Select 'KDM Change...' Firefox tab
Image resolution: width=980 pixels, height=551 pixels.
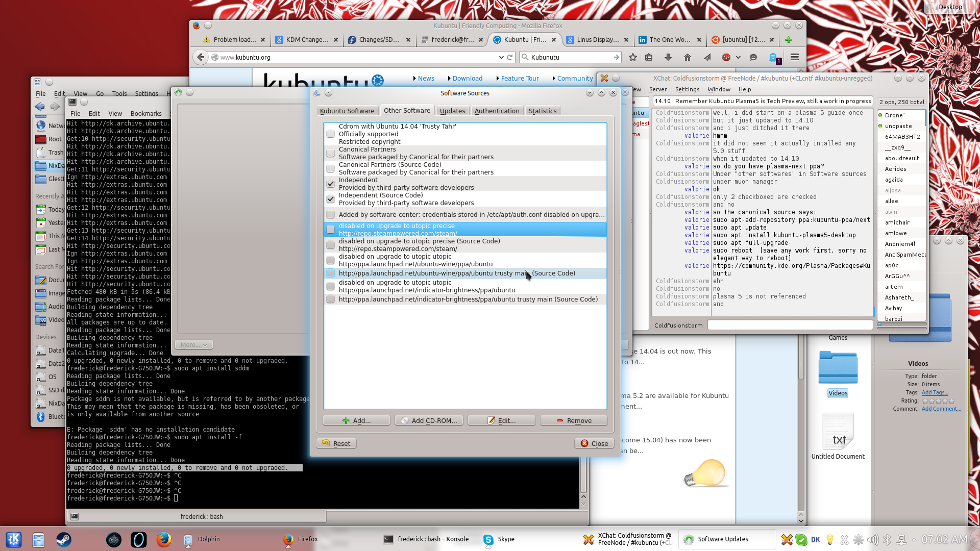click(306, 40)
